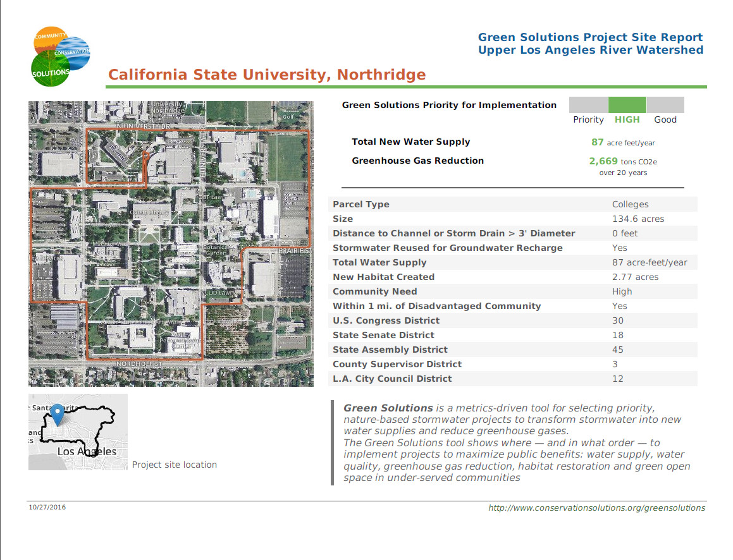Click the Community Need label
This screenshot has width=733, height=560.
[374, 291]
